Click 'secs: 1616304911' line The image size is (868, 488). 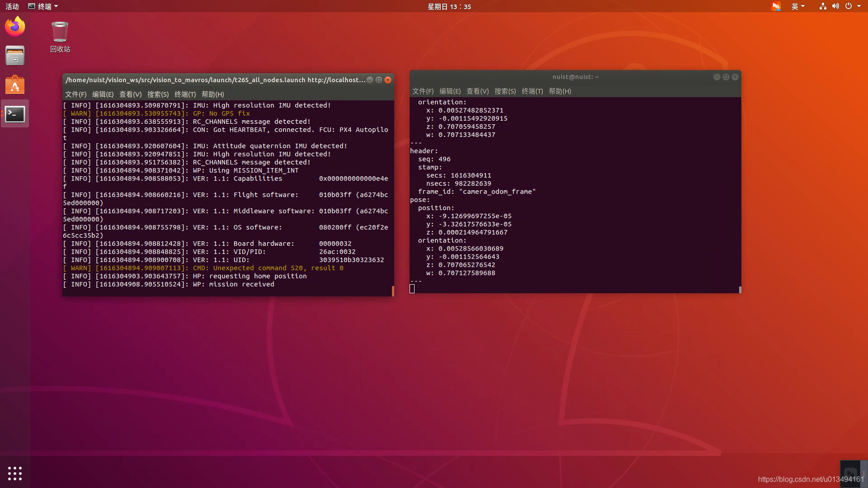458,175
